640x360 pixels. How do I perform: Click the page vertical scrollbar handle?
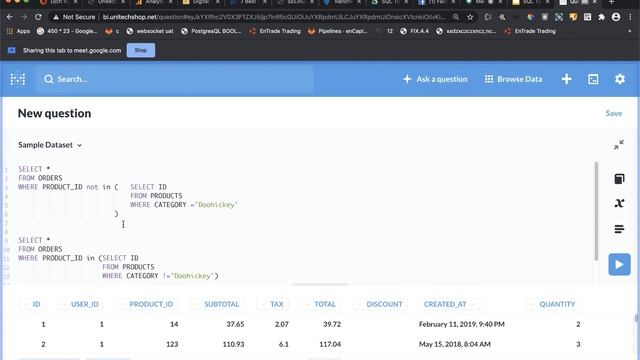click(636, 318)
